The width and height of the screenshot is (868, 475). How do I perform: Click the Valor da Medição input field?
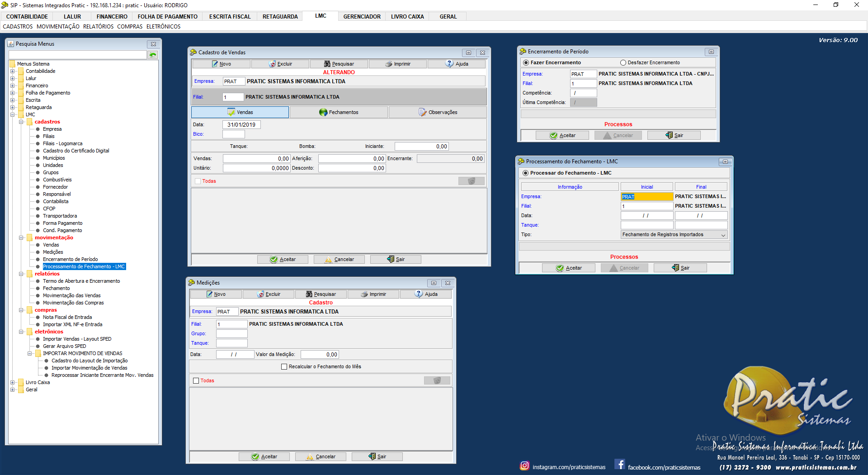coord(319,355)
